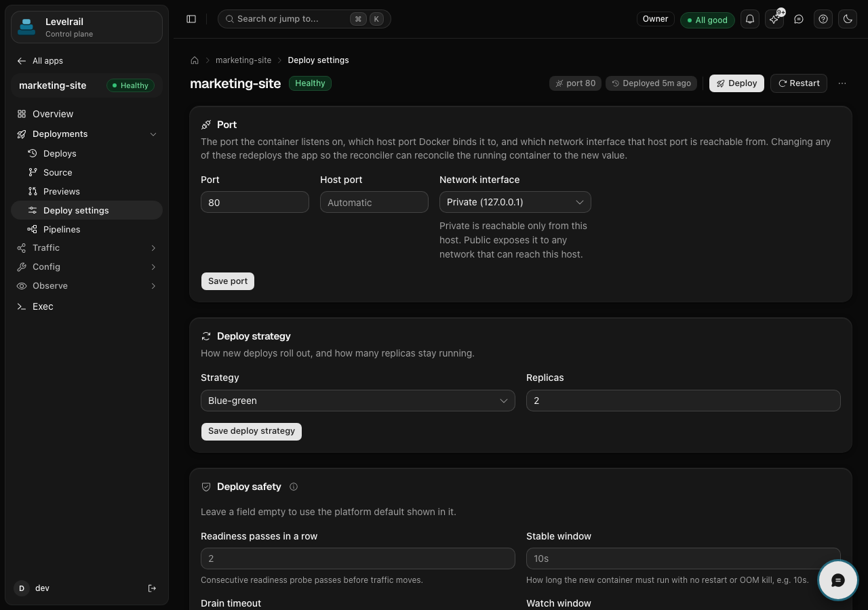The height and width of the screenshot is (610, 868).
Task: Log out using the sign-out icon
Action: 152,588
